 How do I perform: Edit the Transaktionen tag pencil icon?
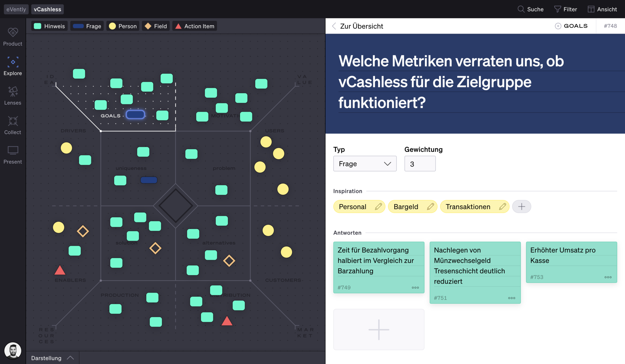pos(502,207)
